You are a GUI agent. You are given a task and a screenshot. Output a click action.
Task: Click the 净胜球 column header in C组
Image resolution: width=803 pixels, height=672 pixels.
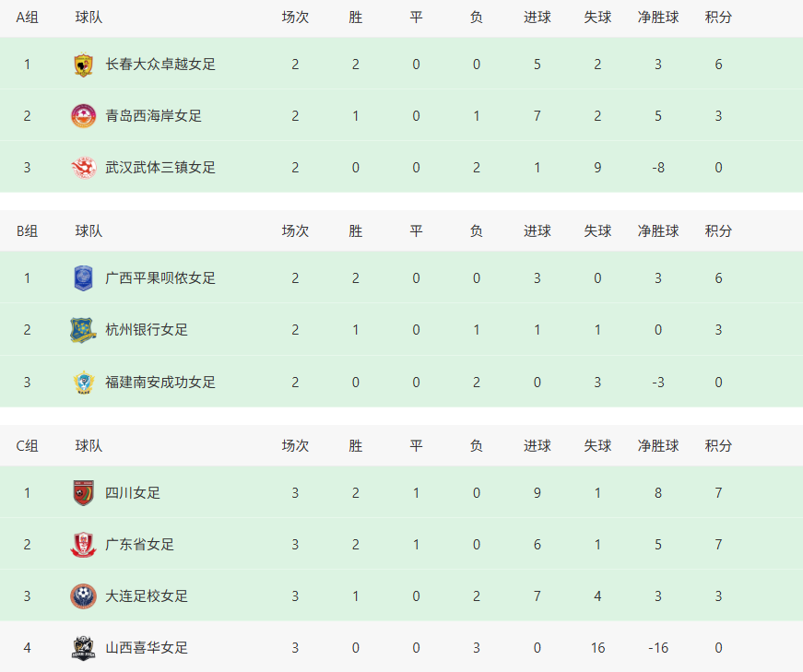click(657, 446)
